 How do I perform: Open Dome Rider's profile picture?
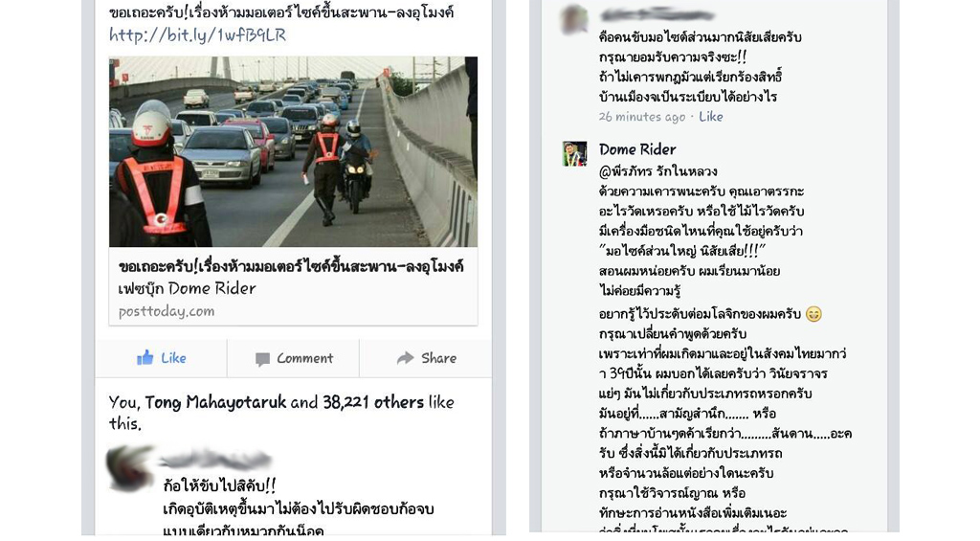tap(574, 154)
